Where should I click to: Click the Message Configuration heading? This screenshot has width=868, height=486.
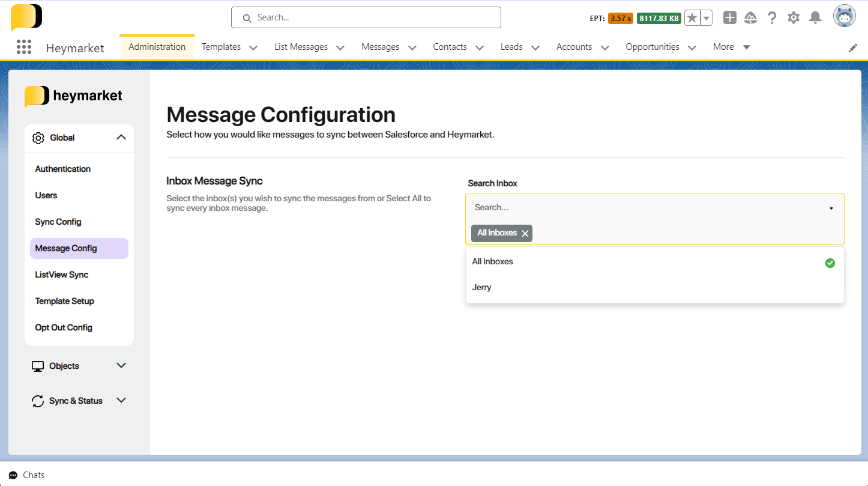[x=281, y=115]
